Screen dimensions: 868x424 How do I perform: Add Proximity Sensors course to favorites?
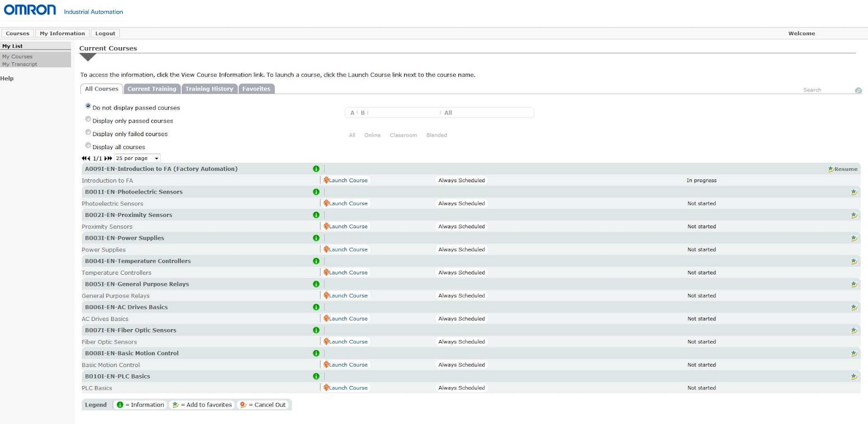[854, 215]
